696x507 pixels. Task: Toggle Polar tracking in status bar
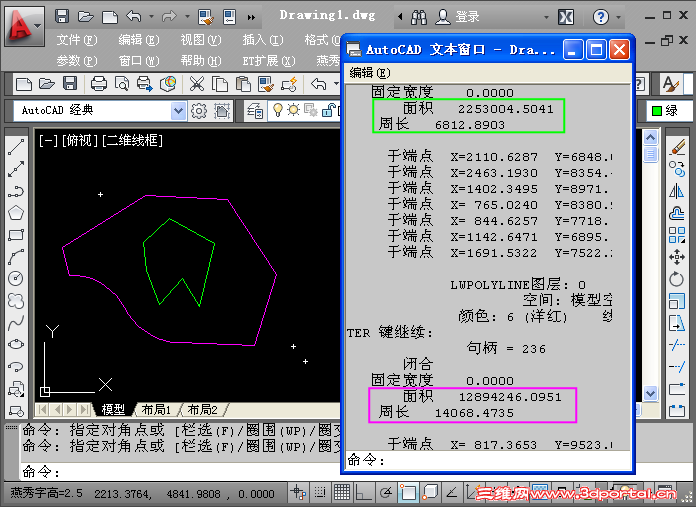386,493
